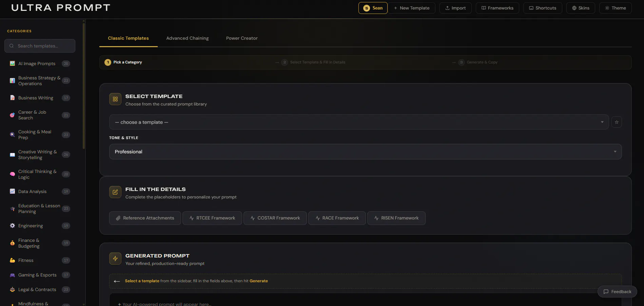Open the choose a template dropdown

click(x=359, y=122)
